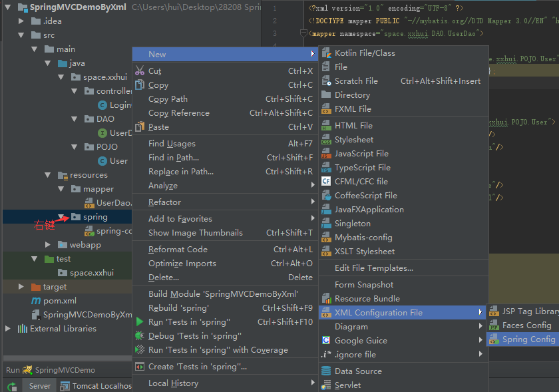Click the CFML/CFC file icon

point(326,181)
